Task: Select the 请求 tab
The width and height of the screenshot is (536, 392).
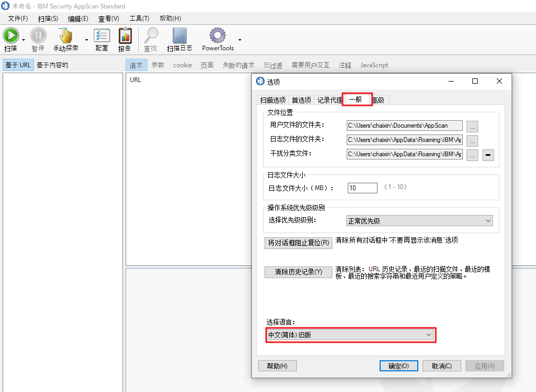Action: click(x=136, y=65)
